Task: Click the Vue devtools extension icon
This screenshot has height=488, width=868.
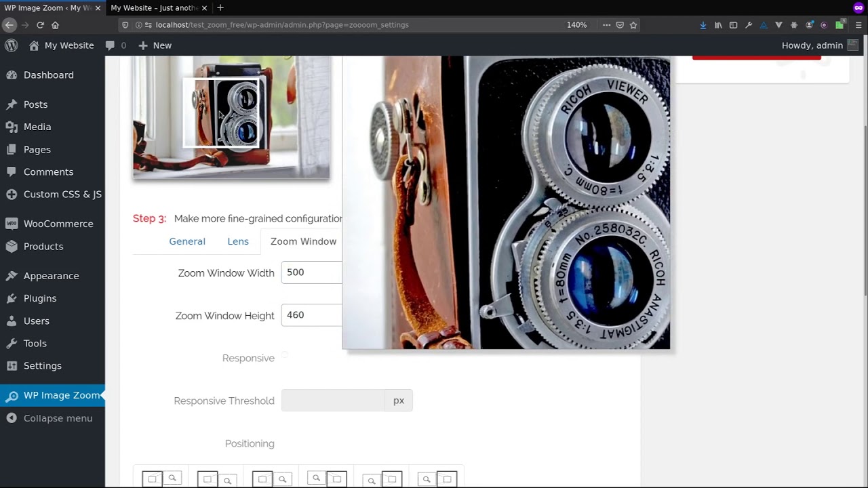Action: click(778, 24)
